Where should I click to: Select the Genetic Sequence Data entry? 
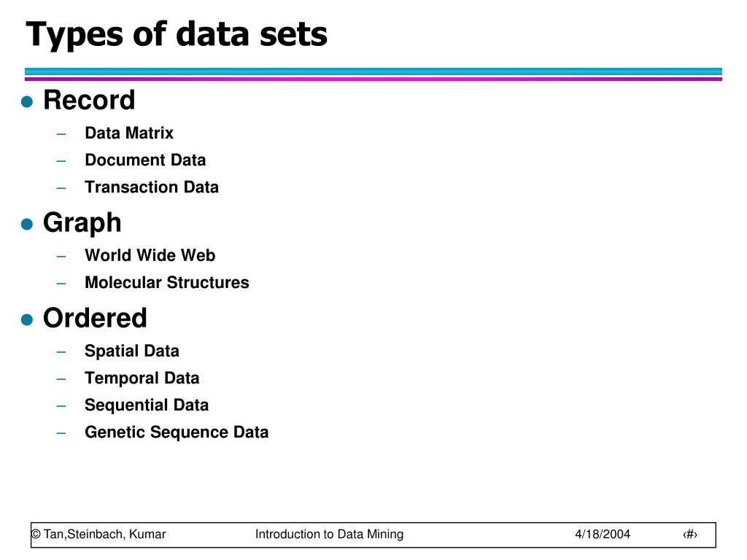177,432
